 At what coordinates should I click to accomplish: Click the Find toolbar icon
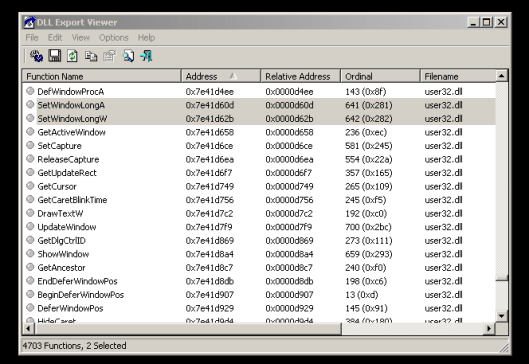pyautogui.click(x=128, y=56)
